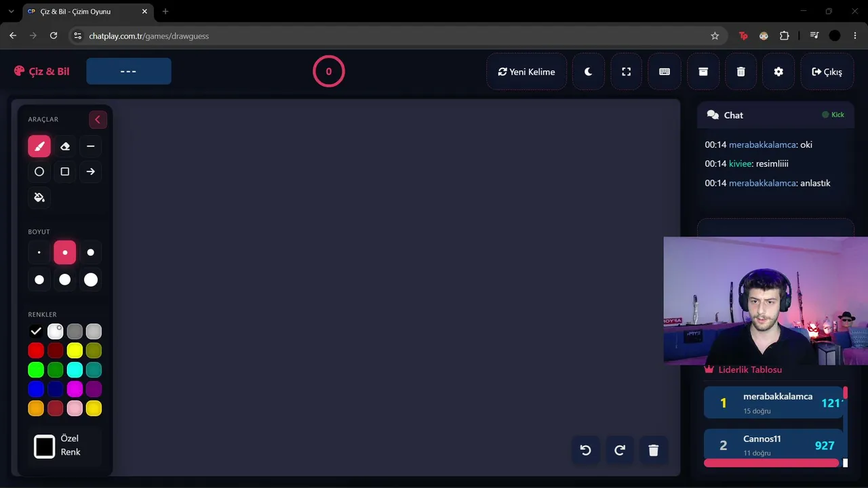Redo the last canvas stroke
This screenshot has width=868, height=488.
620,450
